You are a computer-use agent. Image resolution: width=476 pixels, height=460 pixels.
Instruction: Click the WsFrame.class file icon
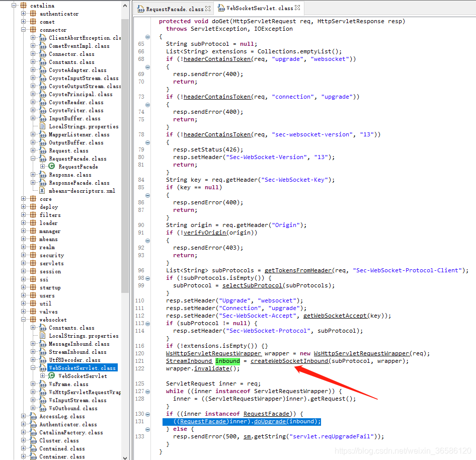(x=43, y=384)
